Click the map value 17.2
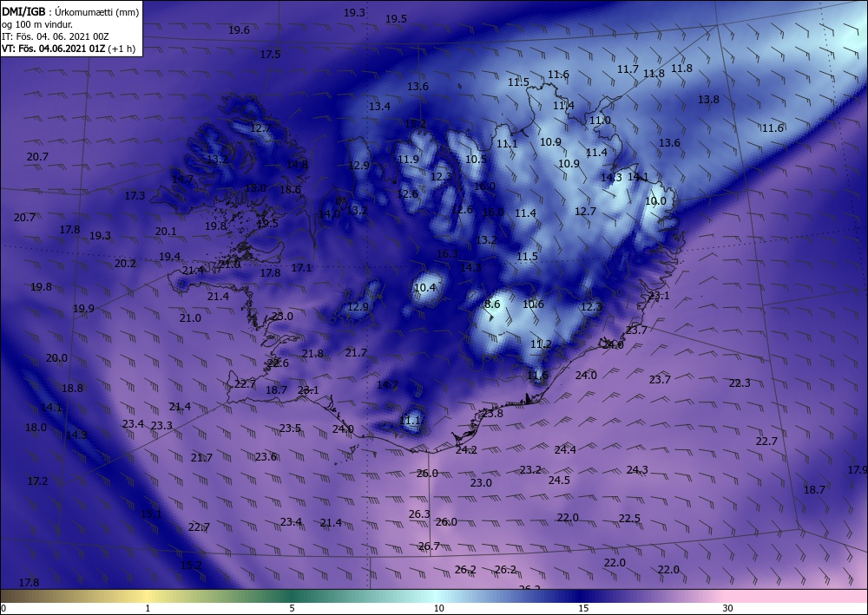This screenshot has width=868, height=615. click(37, 481)
